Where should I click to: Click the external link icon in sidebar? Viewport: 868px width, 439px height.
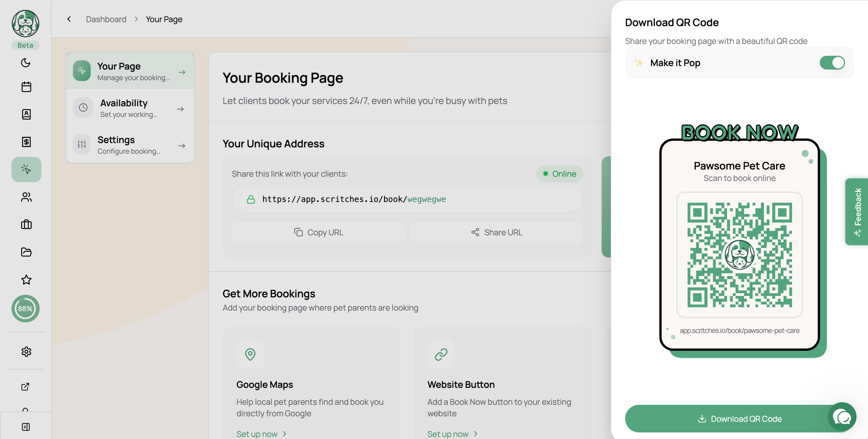coord(26,387)
